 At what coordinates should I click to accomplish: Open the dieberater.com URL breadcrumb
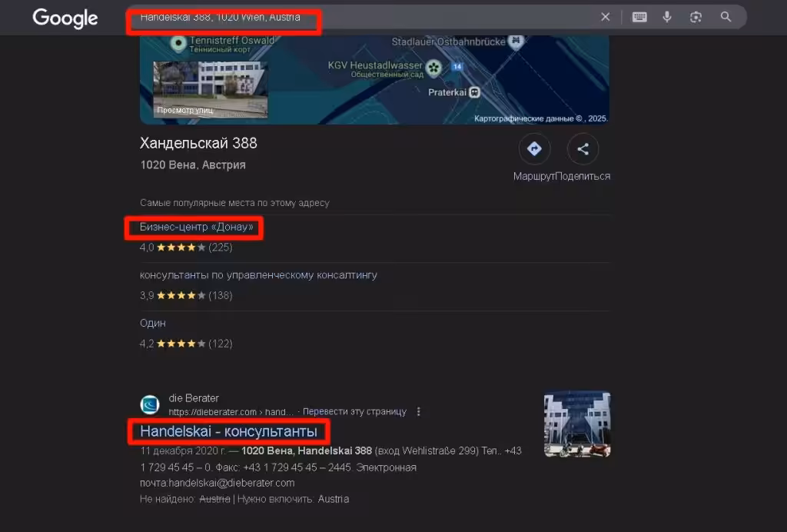(x=231, y=412)
